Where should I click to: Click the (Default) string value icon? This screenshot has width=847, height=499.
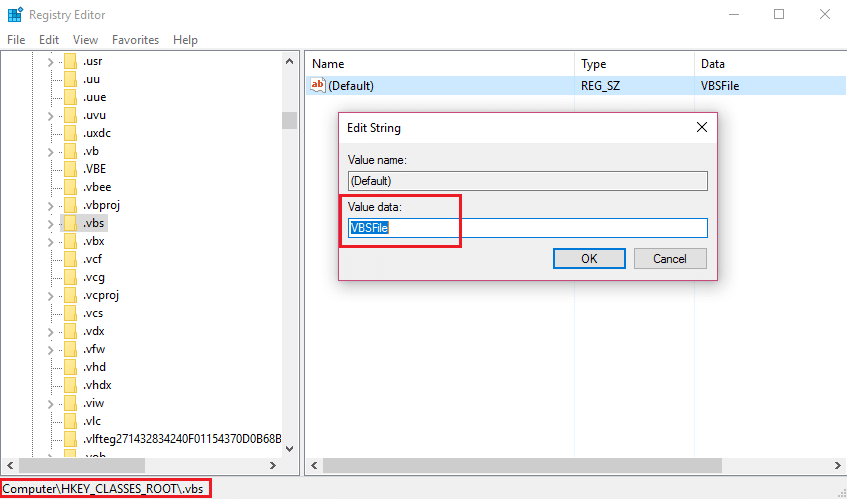click(318, 85)
